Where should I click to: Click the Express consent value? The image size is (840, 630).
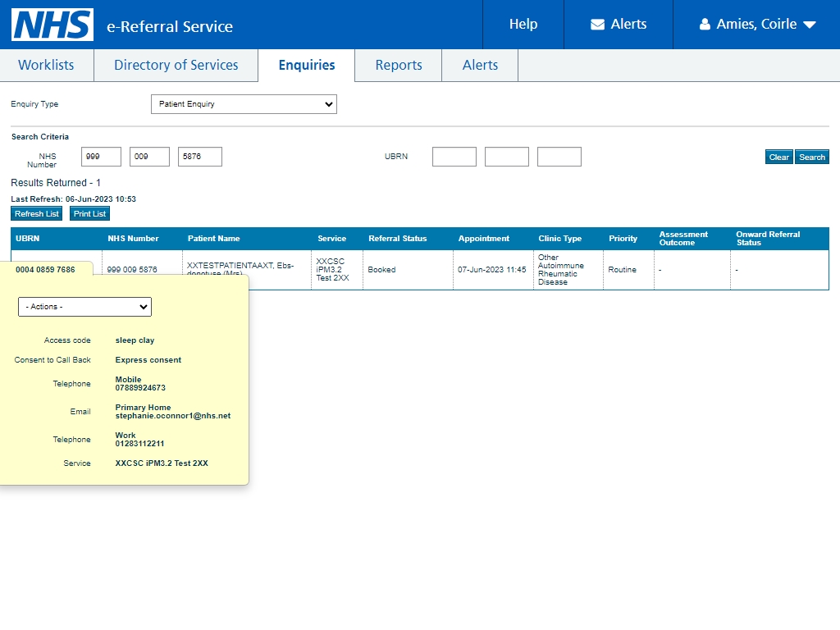click(148, 360)
